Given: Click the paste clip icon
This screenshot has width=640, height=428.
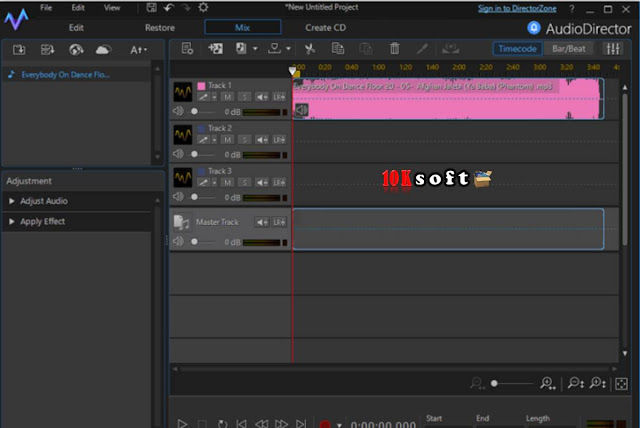Looking at the screenshot, I should click(x=366, y=49).
